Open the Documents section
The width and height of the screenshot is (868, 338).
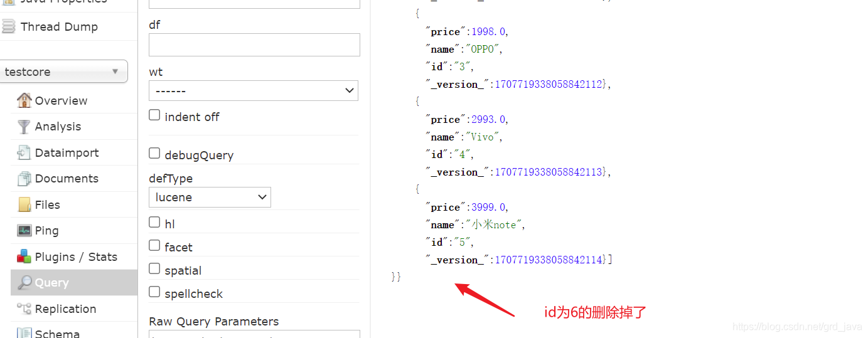pos(67,179)
